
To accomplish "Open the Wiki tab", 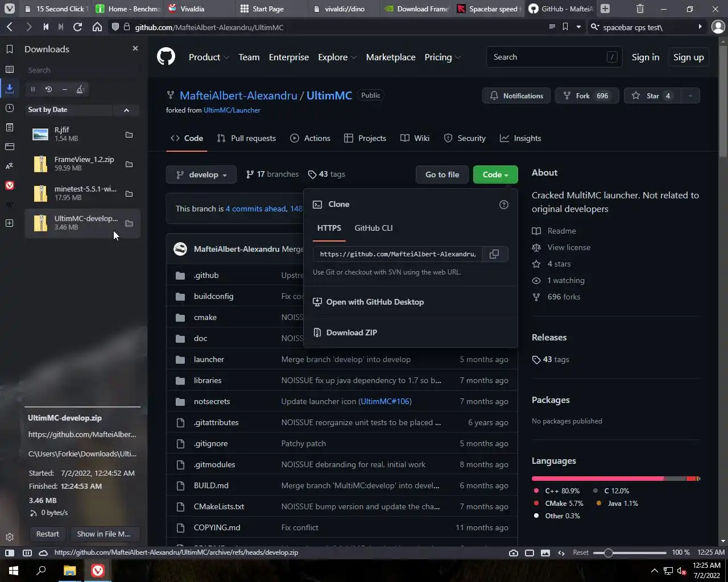I will [x=415, y=138].
